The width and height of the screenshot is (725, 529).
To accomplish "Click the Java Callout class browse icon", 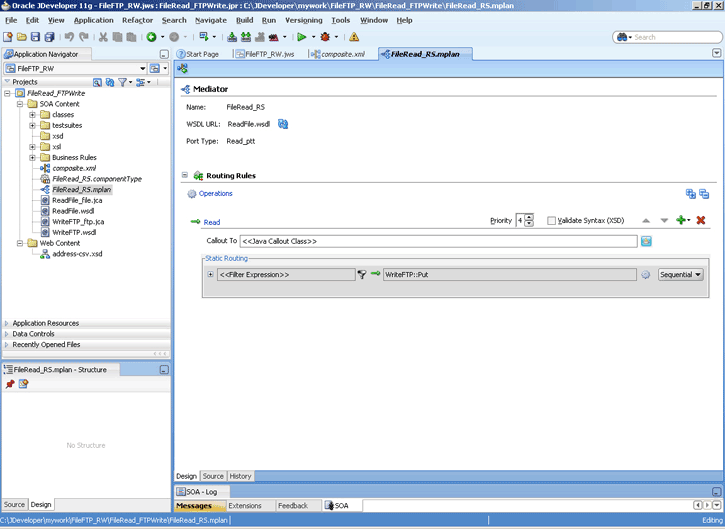I will (646, 241).
